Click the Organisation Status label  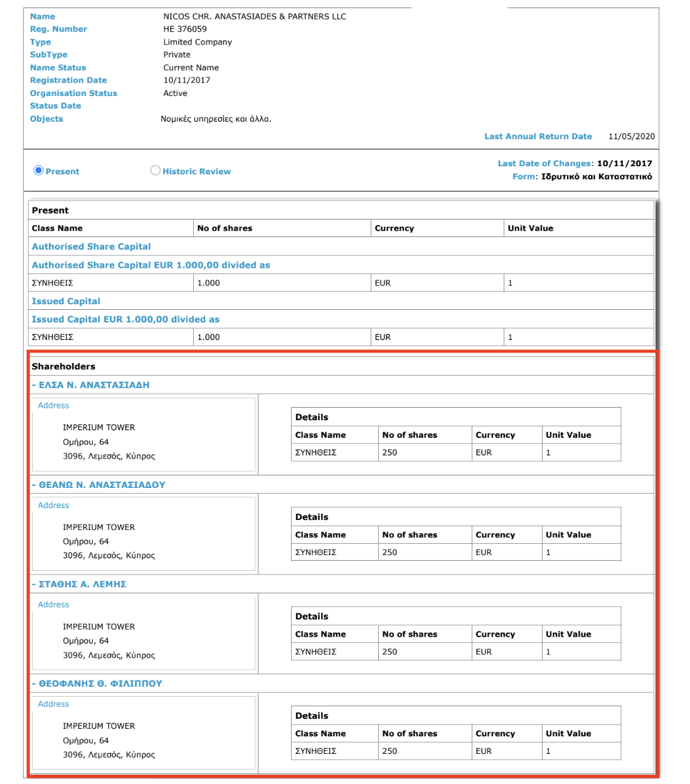point(73,93)
